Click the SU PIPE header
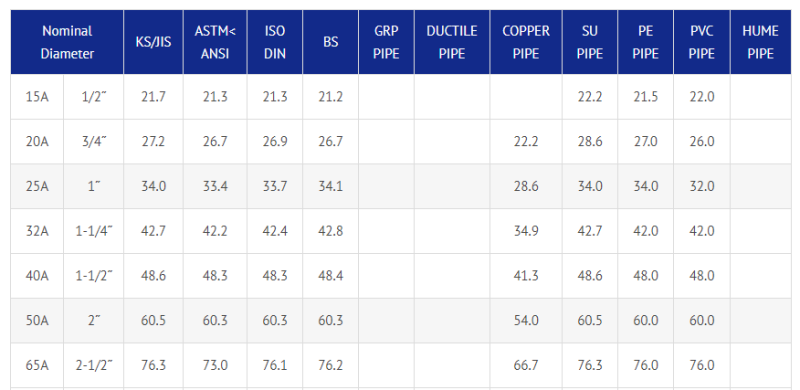This screenshot has height=390, width=800. coord(590,42)
